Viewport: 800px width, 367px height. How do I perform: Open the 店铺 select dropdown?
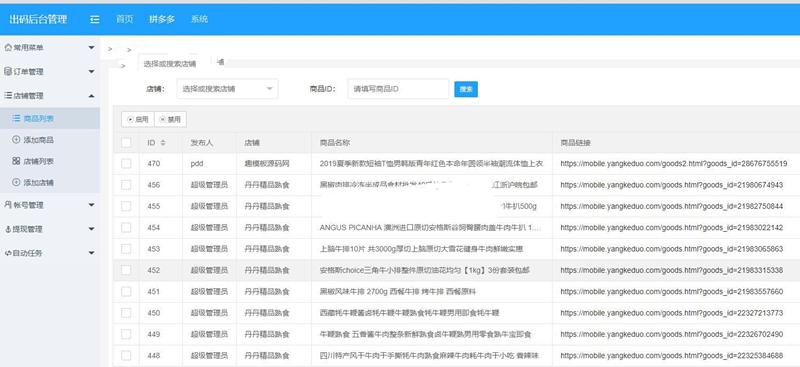(228, 89)
